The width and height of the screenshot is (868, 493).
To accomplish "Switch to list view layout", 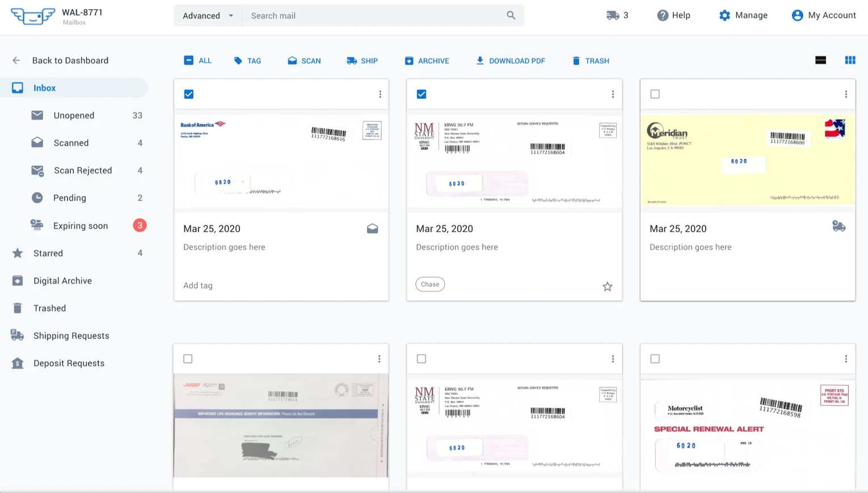I will coord(820,60).
